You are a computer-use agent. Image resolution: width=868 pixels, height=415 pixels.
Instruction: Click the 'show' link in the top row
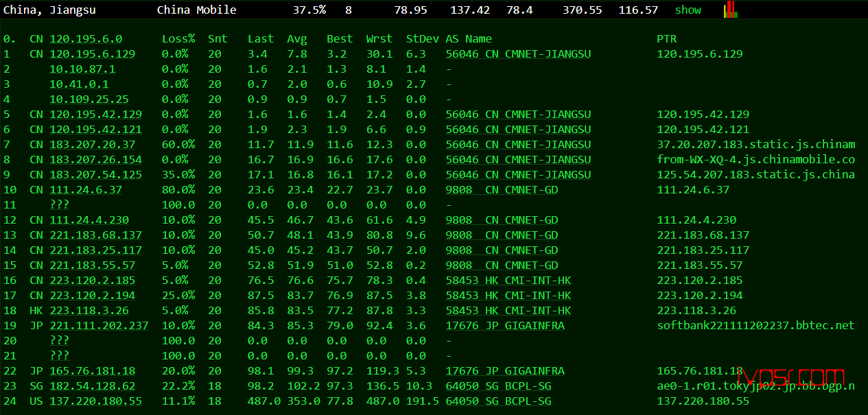pyautogui.click(x=688, y=10)
